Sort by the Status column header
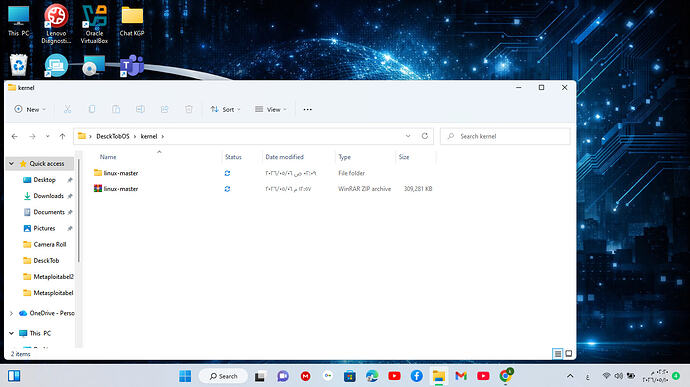The image size is (690, 387). coord(233,157)
